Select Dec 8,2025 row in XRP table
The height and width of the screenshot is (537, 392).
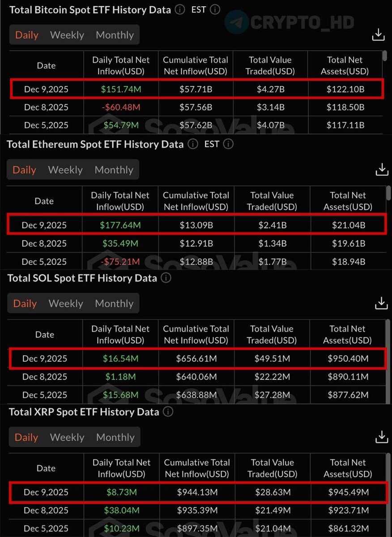(197, 510)
